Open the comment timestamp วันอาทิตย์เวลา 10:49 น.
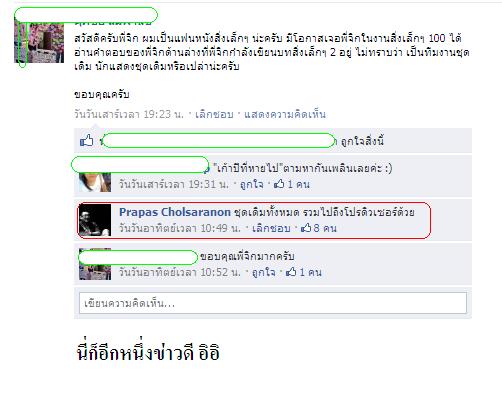This screenshot has height=403, width=502. (x=180, y=228)
